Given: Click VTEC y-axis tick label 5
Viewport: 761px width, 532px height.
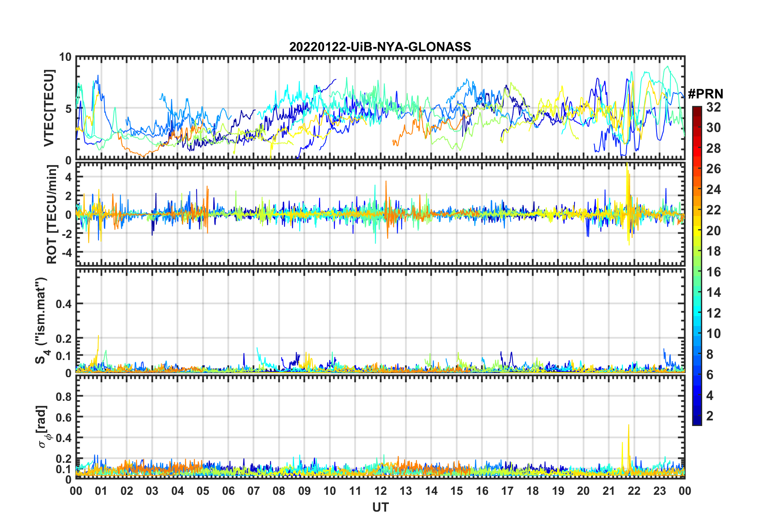Looking at the screenshot, I should (x=68, y=109).
